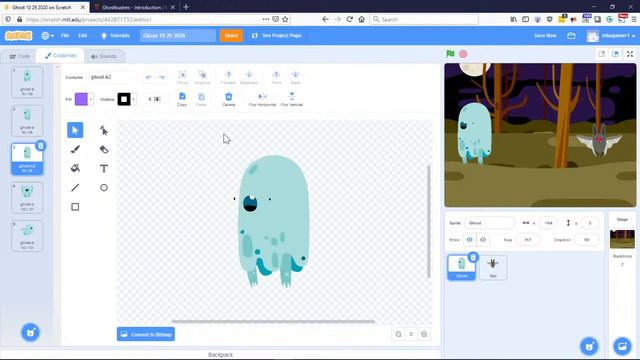640x360 pixels.
Task: Click Save Now
Action: [545, 36]
